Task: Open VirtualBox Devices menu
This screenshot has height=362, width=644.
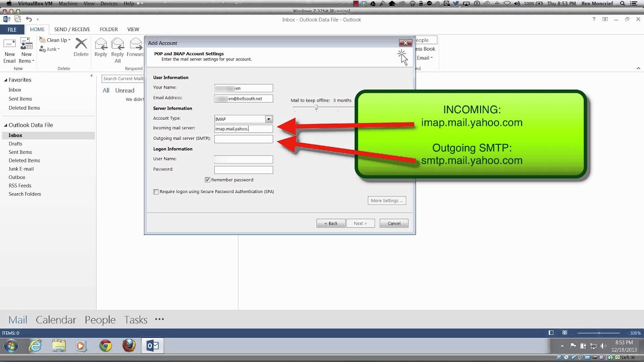Action: pos(109,4)
